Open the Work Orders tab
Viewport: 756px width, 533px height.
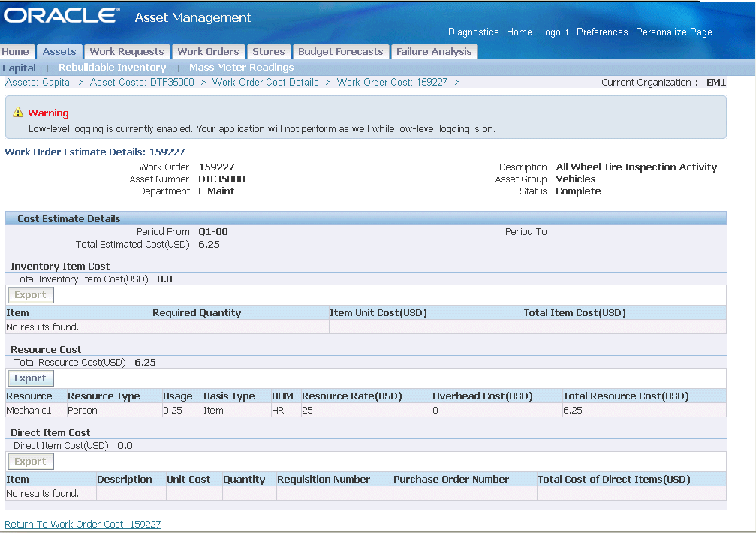point(208,52)
